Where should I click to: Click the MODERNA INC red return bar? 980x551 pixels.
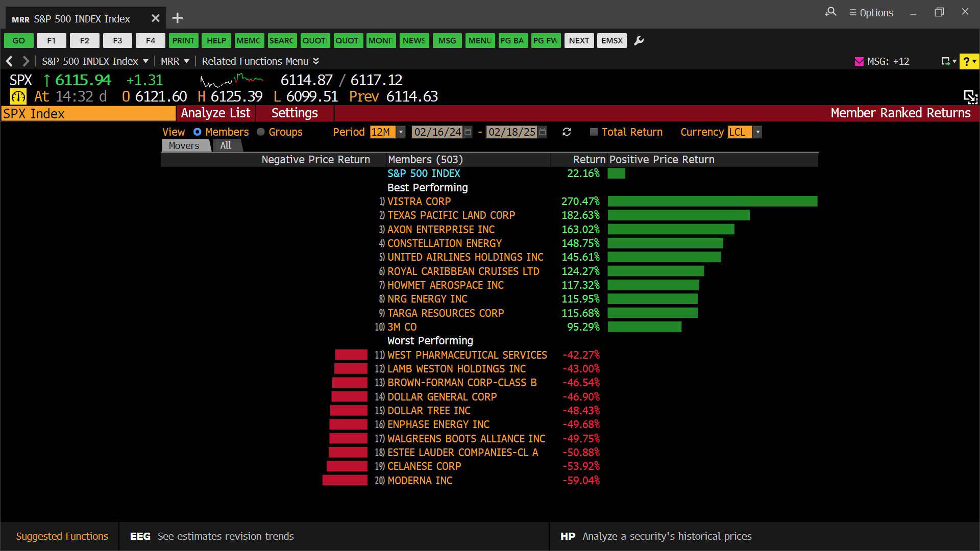pos(345,481)
